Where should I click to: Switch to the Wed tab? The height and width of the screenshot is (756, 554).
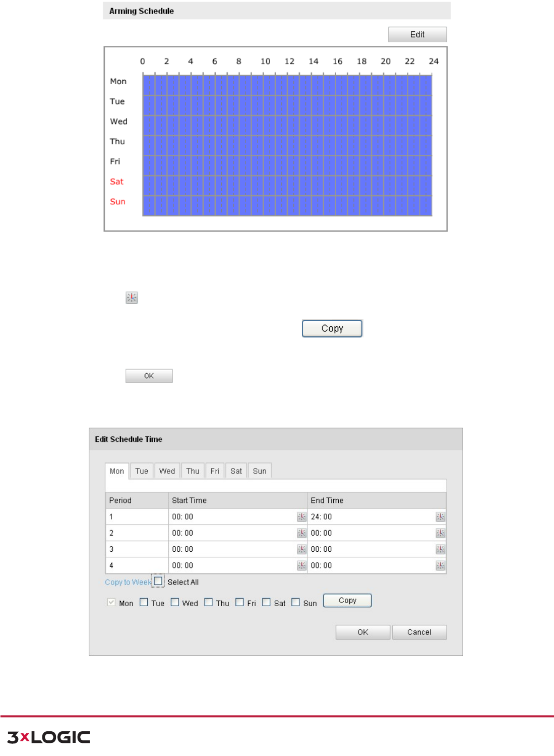167,471
